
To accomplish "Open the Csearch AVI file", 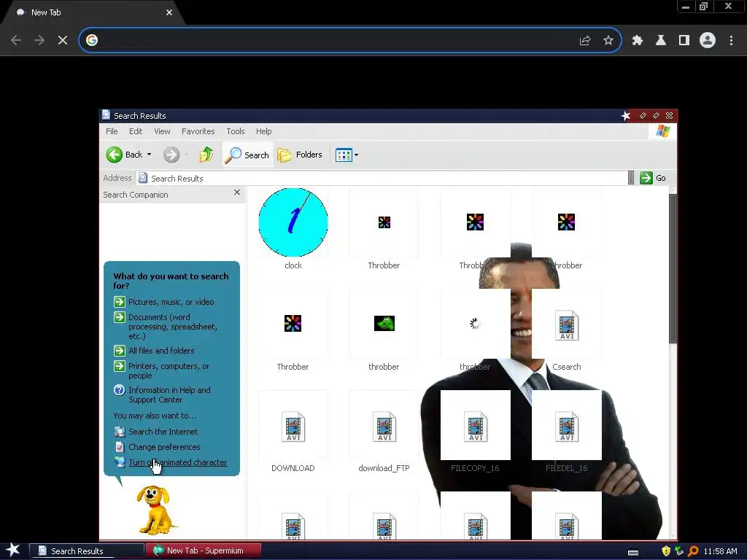I will (x=566, y=325).
